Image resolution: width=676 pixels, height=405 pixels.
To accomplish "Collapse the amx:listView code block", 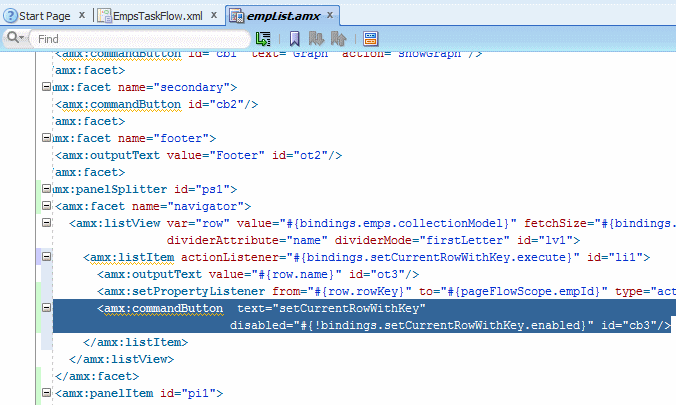I will pyautogui.click(x=46, y=223).
